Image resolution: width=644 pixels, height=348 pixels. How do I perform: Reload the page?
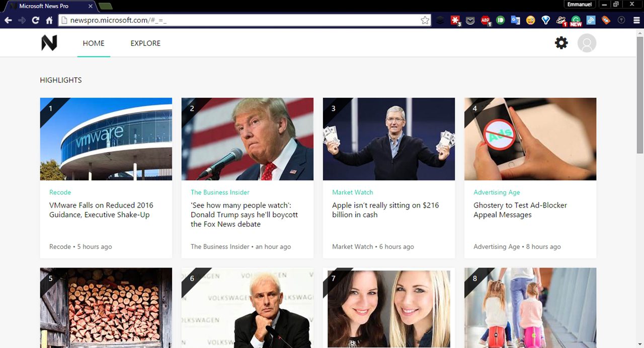coord(35,20)
